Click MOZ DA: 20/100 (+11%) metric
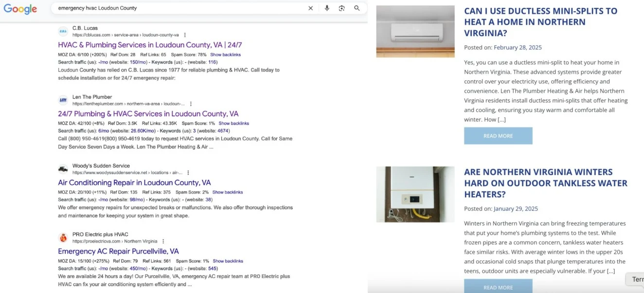The height and width of the screenshot is (293, 644). 82,192
